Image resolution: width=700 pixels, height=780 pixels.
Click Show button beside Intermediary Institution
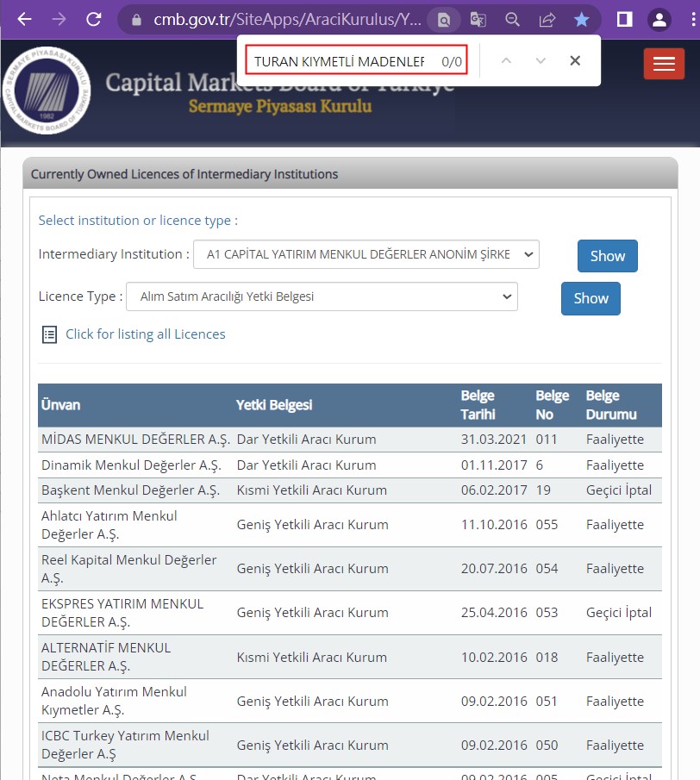[x=607, y=256]
